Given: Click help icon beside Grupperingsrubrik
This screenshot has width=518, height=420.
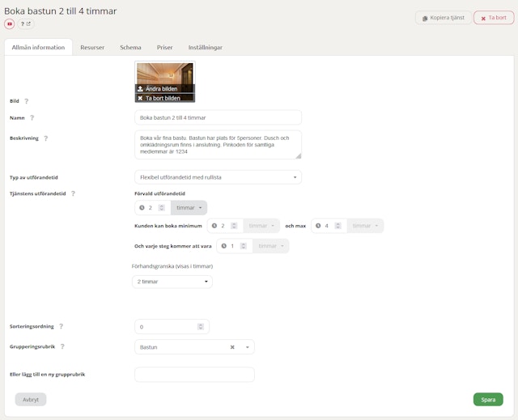Looking at the screenshot, I should pyautogui.click(x=62, y=346).
